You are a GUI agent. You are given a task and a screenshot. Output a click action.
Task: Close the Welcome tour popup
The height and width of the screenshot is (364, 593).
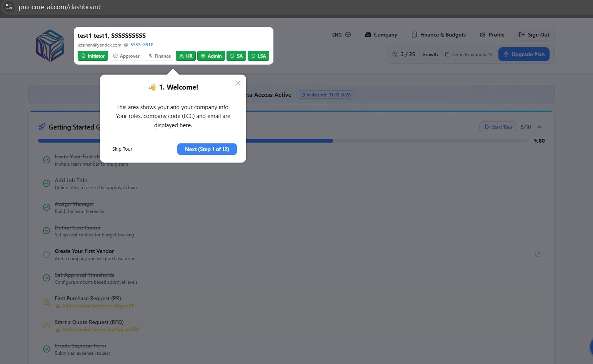pos(238,83)
